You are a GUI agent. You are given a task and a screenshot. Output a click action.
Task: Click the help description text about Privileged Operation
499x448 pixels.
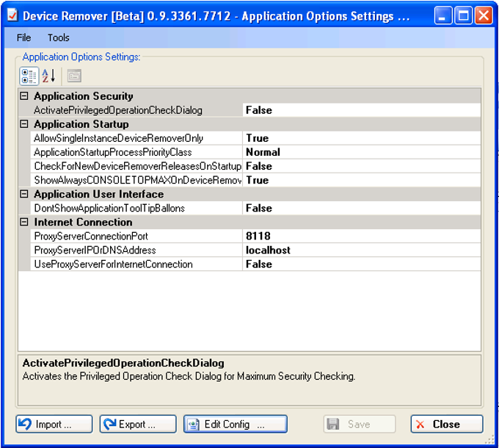pyautogui.click(x=189, y=376)
